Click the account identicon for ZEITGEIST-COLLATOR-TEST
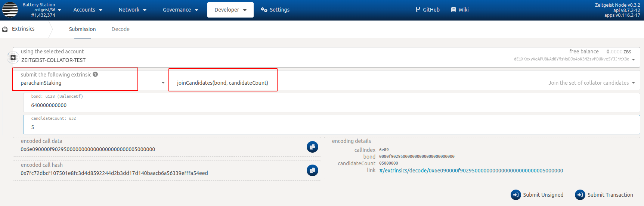 tap(13, 57)
